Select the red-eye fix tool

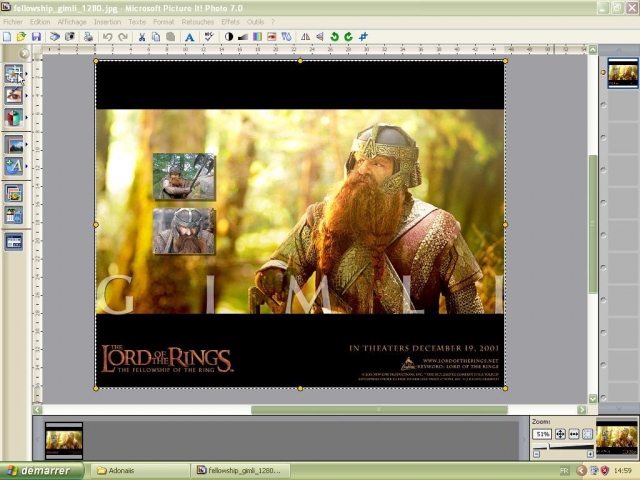[272, 37]
